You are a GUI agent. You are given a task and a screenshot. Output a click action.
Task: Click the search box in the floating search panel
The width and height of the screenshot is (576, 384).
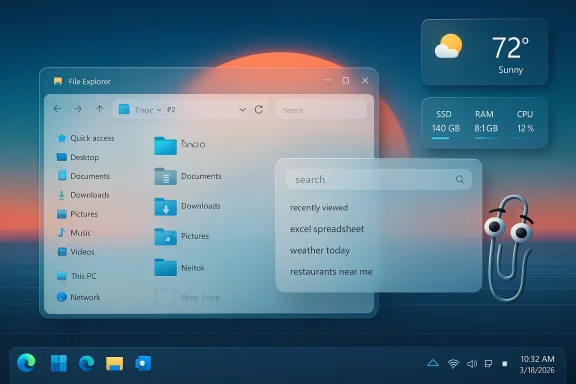(379, 179)
